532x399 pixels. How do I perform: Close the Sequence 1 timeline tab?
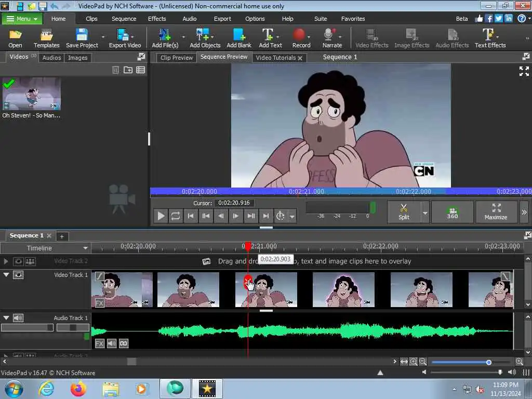click(x=49, y=235)
